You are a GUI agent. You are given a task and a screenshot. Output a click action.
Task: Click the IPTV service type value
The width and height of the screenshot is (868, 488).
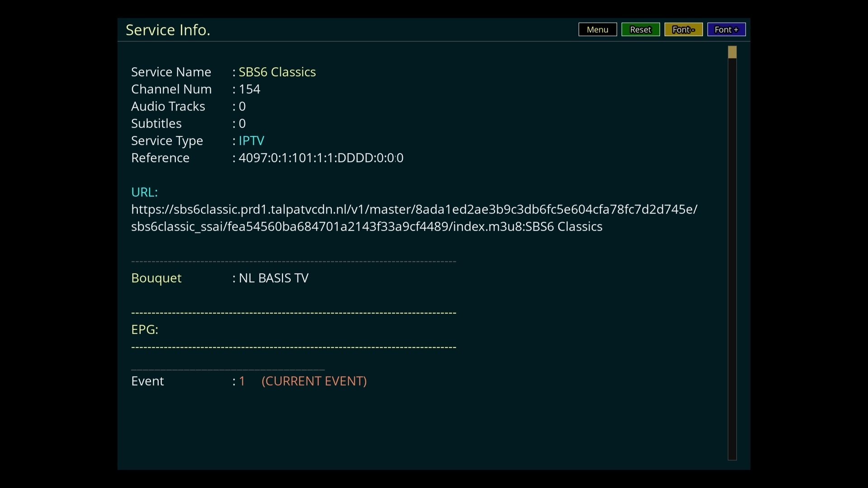point(251,141)
